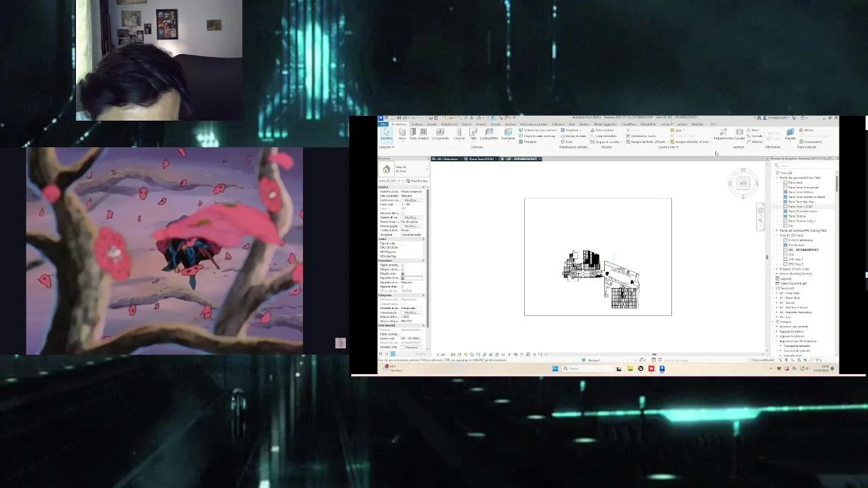Select the Finestra window tool
This screenshot has height=488, width=868.
(423, 134)
